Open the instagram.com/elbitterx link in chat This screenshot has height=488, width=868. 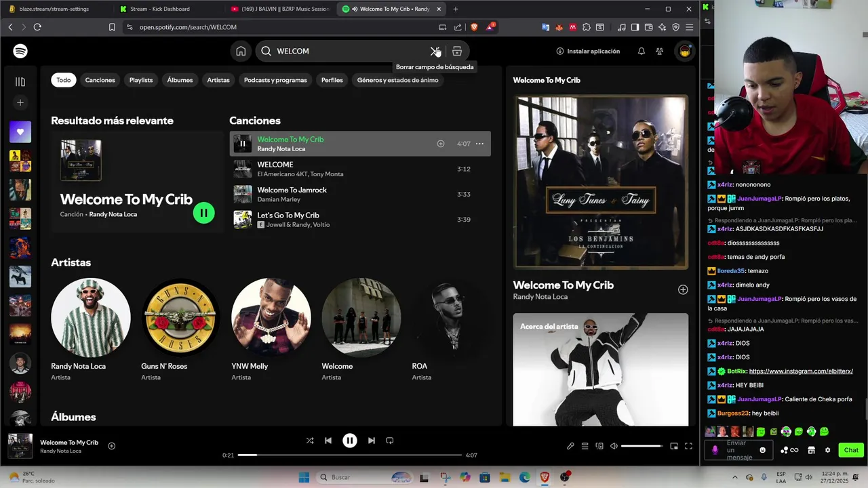coord(801,371)
